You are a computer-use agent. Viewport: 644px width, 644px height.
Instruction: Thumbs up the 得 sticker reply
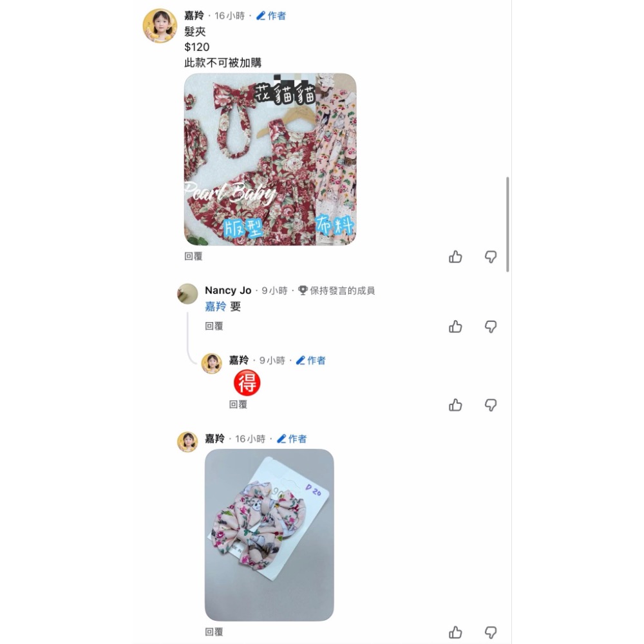coord(455,405)
